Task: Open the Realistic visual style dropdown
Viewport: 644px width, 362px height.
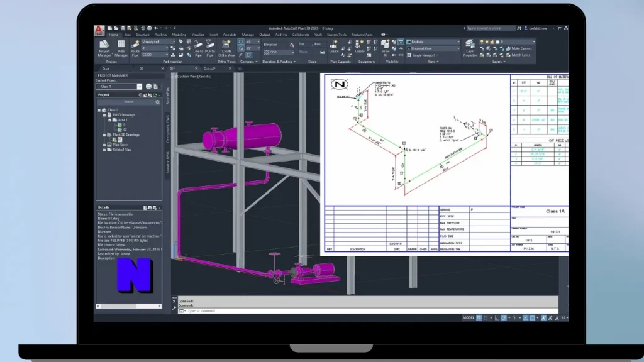Action: point(433,42)
